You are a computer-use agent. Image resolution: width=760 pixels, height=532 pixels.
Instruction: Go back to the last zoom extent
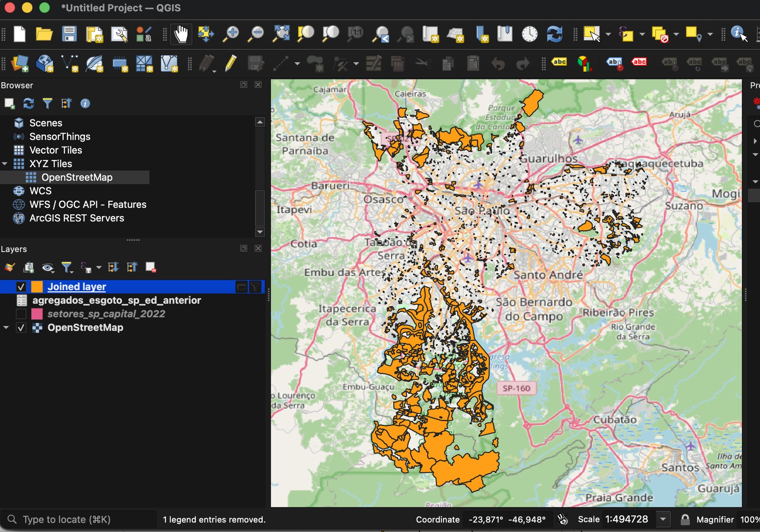click(x=381, y=34)
